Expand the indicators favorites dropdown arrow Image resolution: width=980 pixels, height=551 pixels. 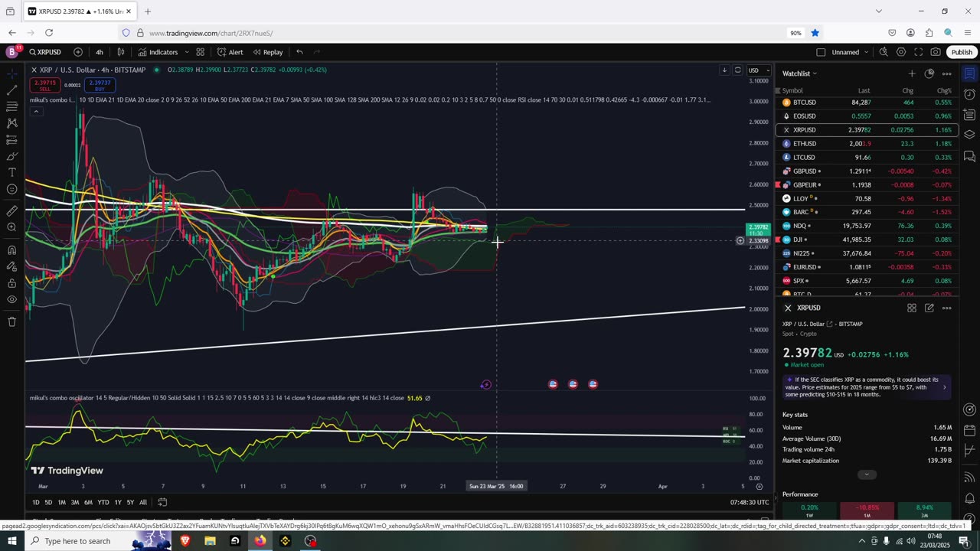pyautogui.click(x=187, y=52)
